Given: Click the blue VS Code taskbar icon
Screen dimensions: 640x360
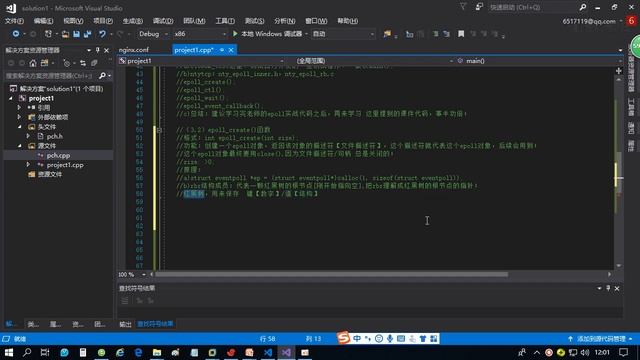Looking at the screenshot, I should coord(268,352).
